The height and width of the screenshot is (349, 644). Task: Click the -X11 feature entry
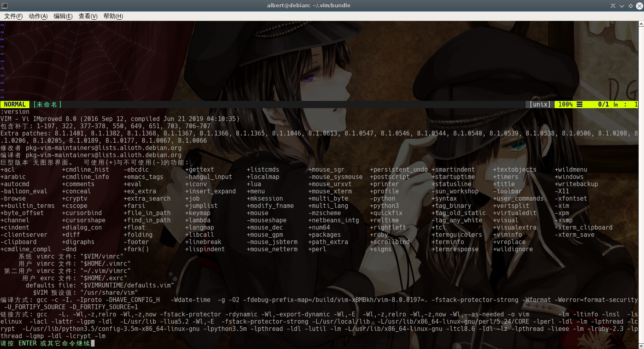[x=562, y=191]
